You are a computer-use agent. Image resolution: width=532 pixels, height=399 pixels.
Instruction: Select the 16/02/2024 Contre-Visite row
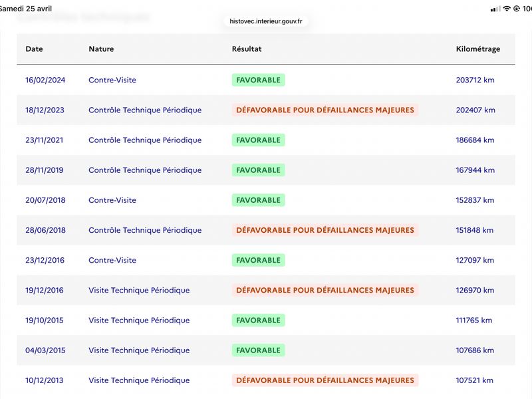(266, 80)
